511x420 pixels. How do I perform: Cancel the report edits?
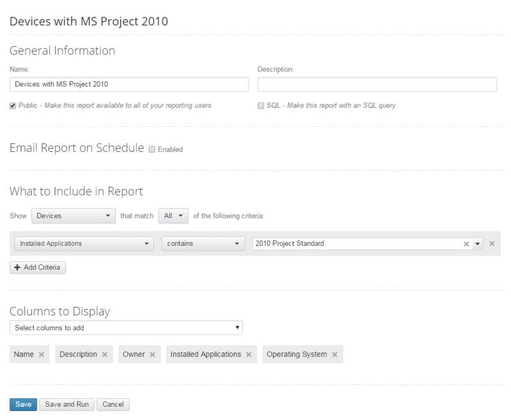click(113, 404)
